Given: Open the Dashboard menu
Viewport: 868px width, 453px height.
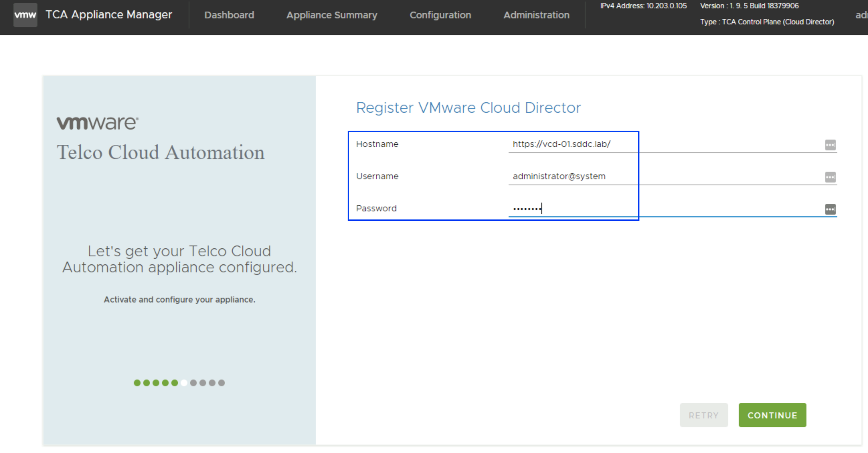Looking at the screenshot, I should 229,15.
